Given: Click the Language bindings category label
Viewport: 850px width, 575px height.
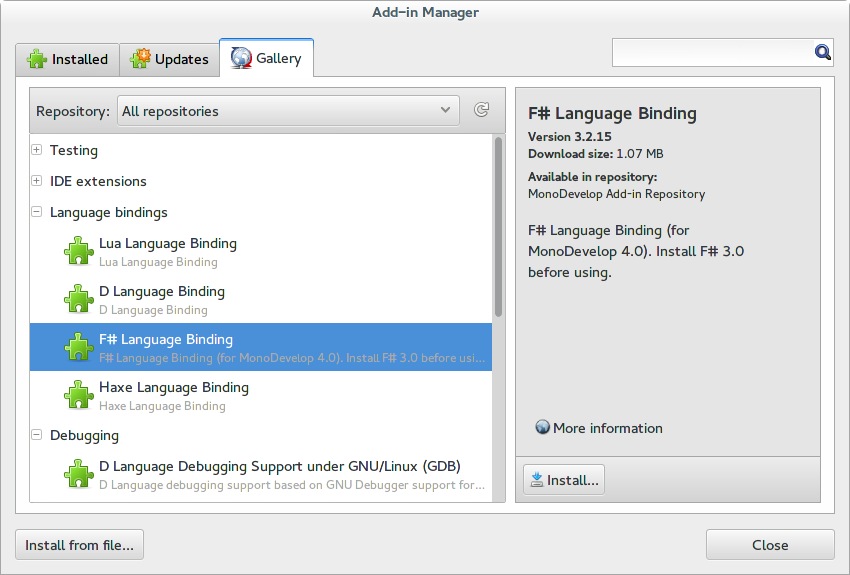Looking at the screenshot, I should coord(108,212).
